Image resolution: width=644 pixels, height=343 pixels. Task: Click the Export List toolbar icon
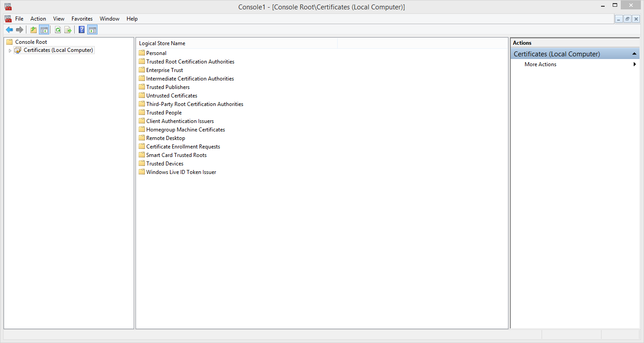tap(68, 30)
